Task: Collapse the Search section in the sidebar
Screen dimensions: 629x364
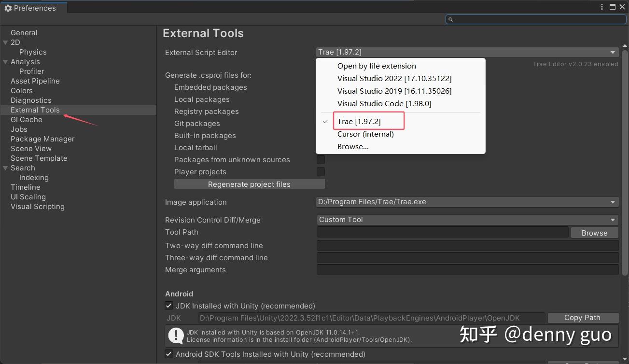Action: 5,168
